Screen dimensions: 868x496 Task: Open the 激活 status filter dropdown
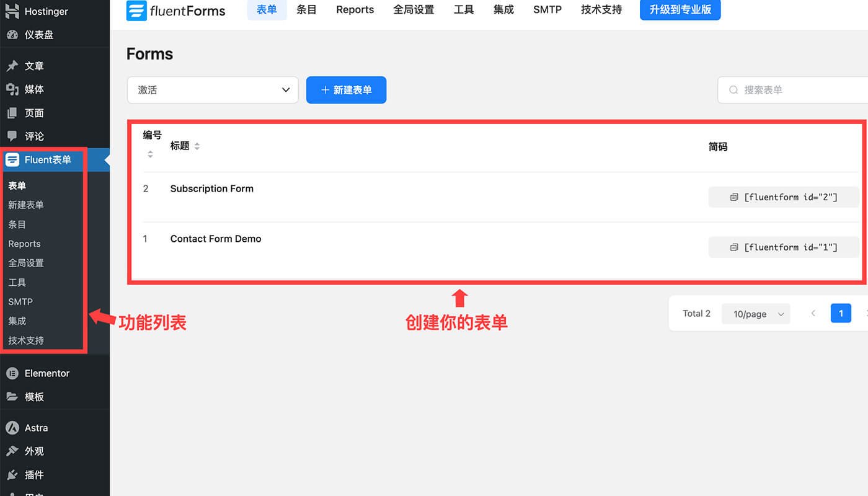213,90
